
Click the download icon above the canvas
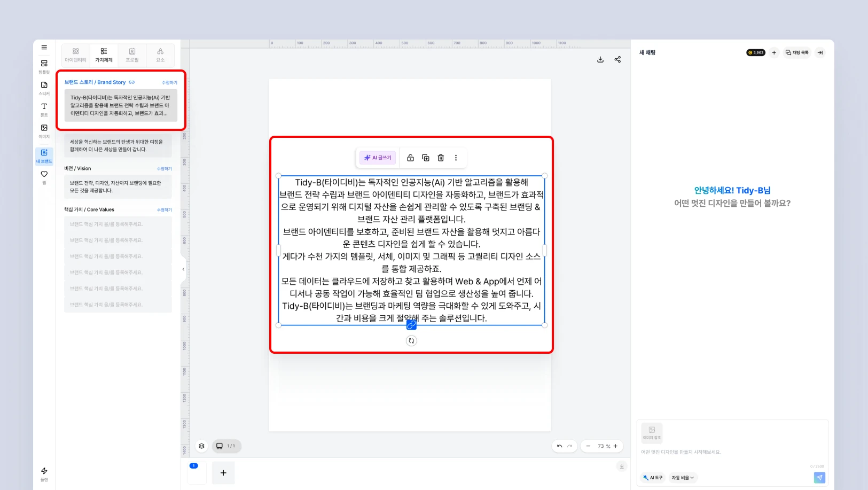[x=600, y=59]
